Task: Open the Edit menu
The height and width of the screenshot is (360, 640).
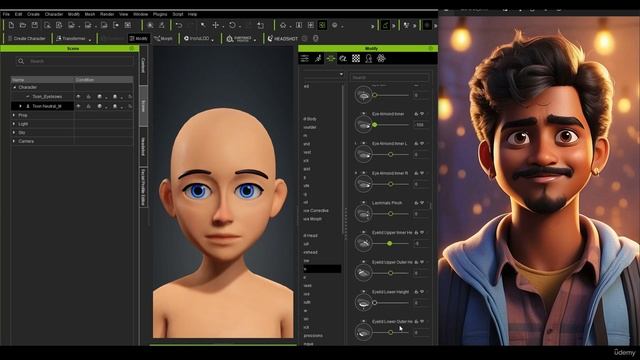Action: tap(18, 14)
